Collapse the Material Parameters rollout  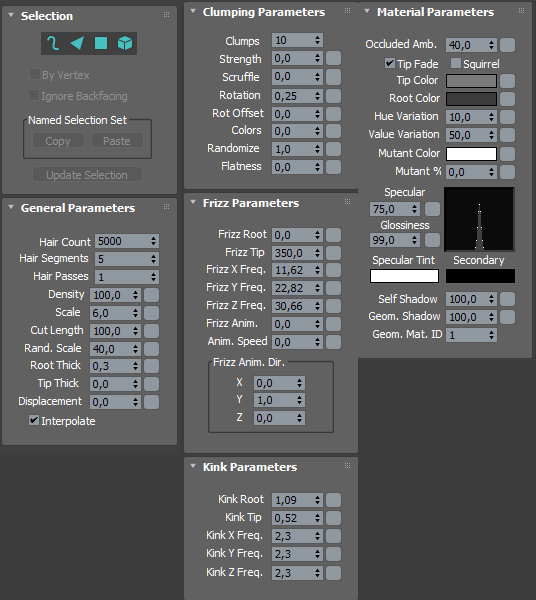[367, 11]
